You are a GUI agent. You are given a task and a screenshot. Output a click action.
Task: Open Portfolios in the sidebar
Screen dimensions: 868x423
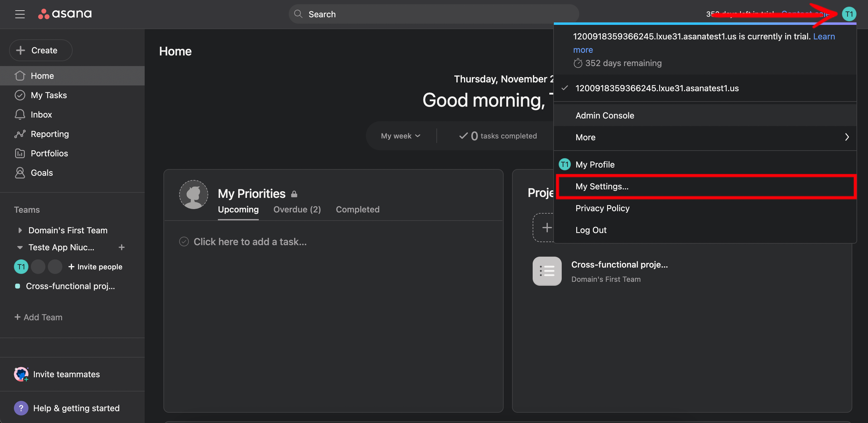(49, 153)
